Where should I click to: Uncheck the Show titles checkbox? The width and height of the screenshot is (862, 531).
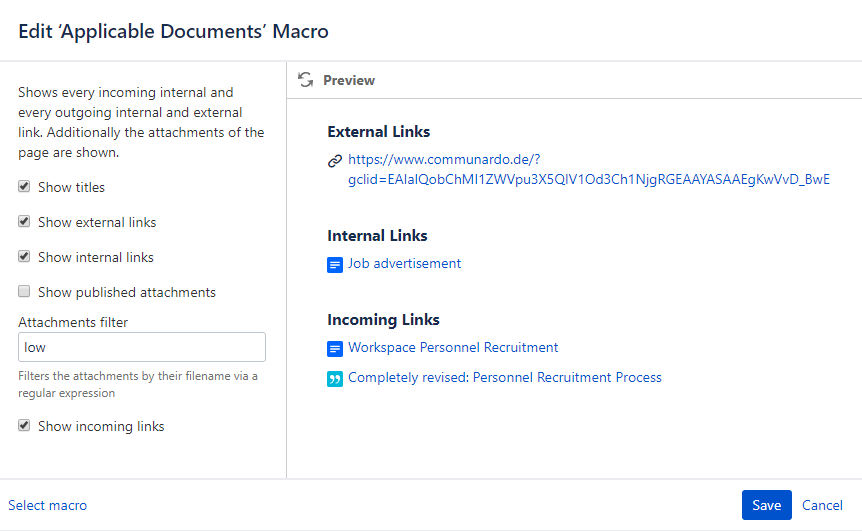tap(24, 187)
